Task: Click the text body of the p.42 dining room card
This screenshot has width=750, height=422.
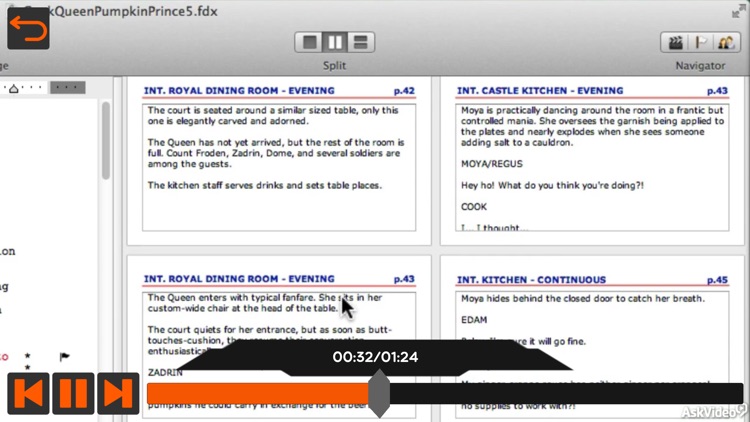Action: 279,167
